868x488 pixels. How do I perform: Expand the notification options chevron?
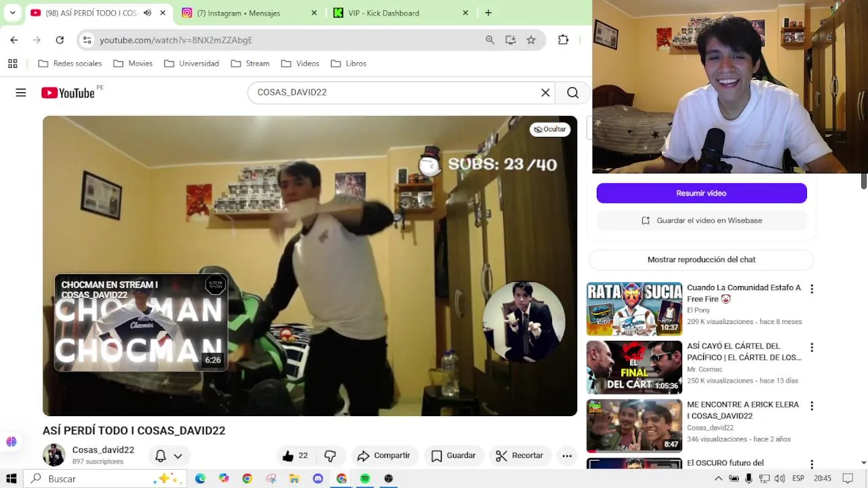[178, 455]
